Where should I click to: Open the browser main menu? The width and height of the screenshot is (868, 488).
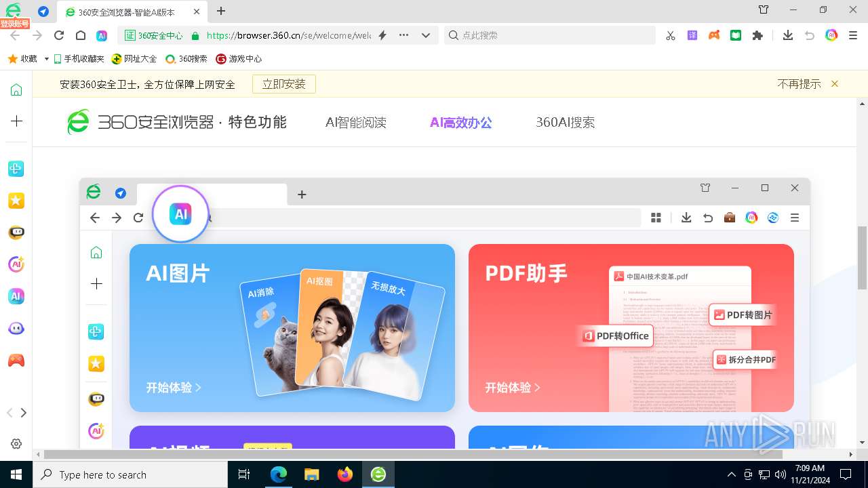pos(853,35)
